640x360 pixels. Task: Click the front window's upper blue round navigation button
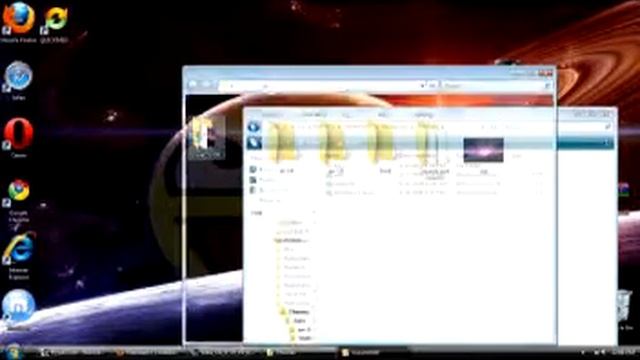pyautogui.click(x=253, y=127)
